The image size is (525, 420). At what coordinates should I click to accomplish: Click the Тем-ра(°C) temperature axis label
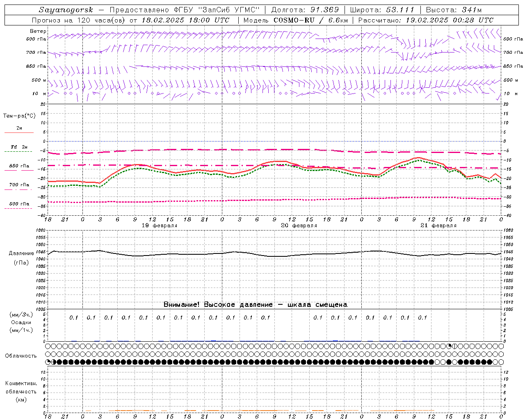[x=19, y=116]
